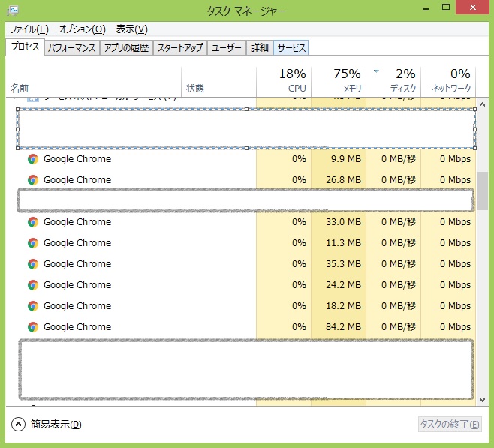Open the 表示(V) menu
This screenshot has height=448, width=494.
(131, 29)
